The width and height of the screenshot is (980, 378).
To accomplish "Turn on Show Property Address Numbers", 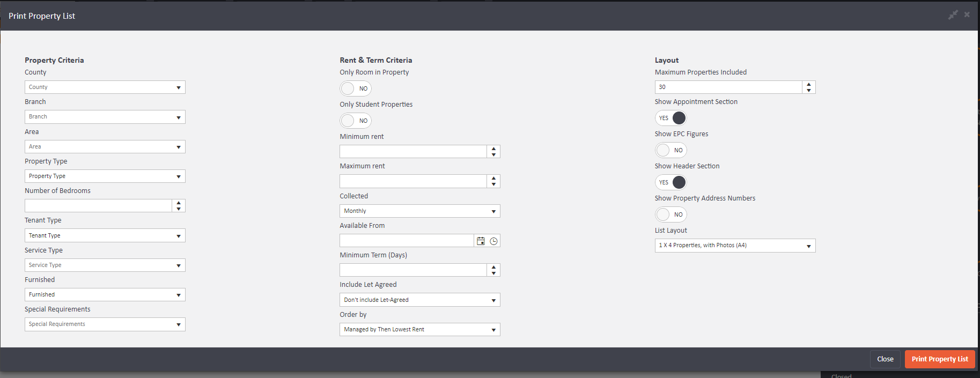I will pos(670,214).
